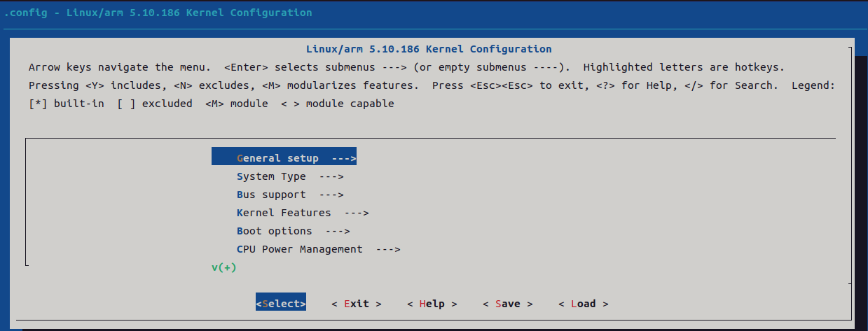Screen dimensions: 868x331
Task: Select the Bus support entry
Action: pos(290,195)
